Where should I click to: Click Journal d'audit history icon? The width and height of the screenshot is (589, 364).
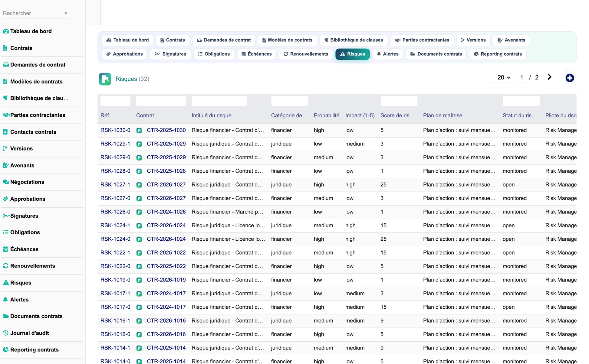coord(5,333)
